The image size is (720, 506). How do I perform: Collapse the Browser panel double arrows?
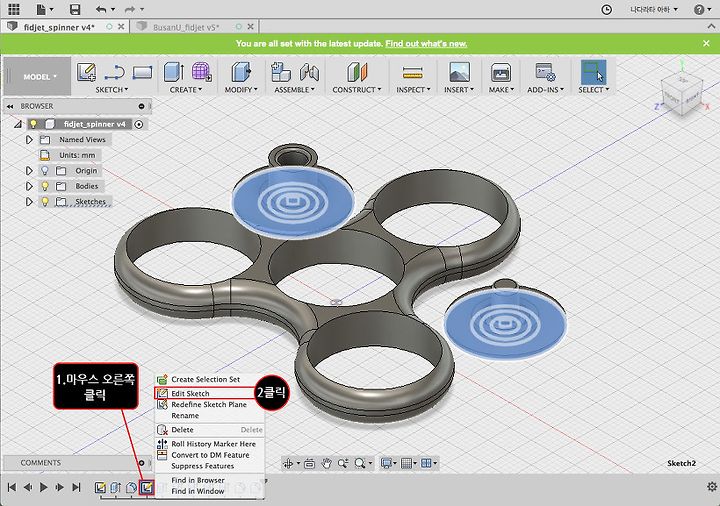tap(10, 107)
